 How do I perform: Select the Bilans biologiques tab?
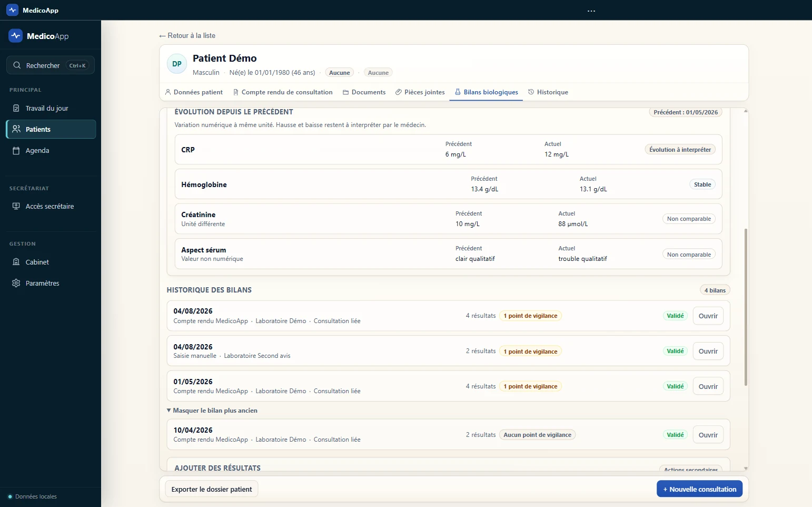pyautogui.click(x=486, y=92)
